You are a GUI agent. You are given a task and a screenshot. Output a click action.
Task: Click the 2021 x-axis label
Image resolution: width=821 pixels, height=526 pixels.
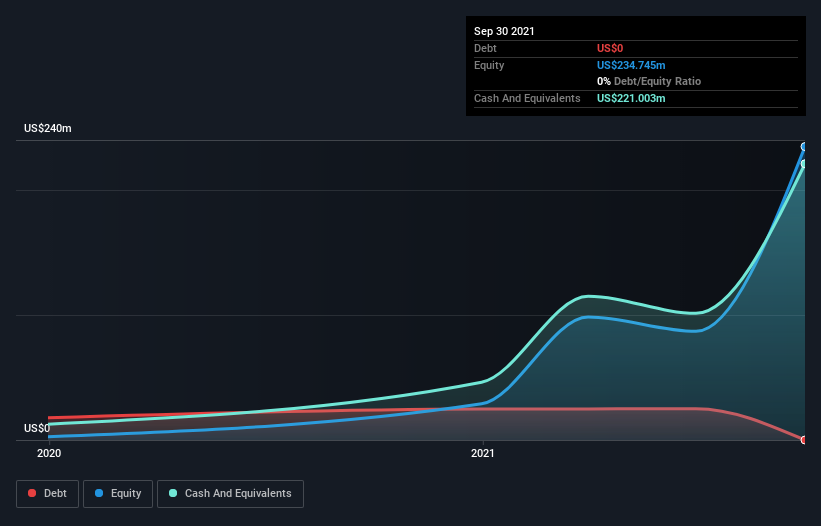pos(483,453)
